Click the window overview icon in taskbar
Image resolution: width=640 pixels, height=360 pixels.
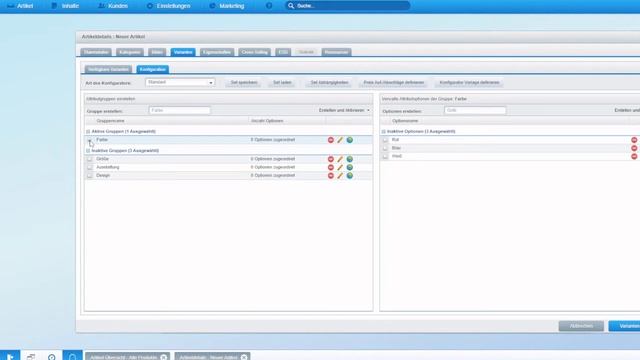(31, 356)
